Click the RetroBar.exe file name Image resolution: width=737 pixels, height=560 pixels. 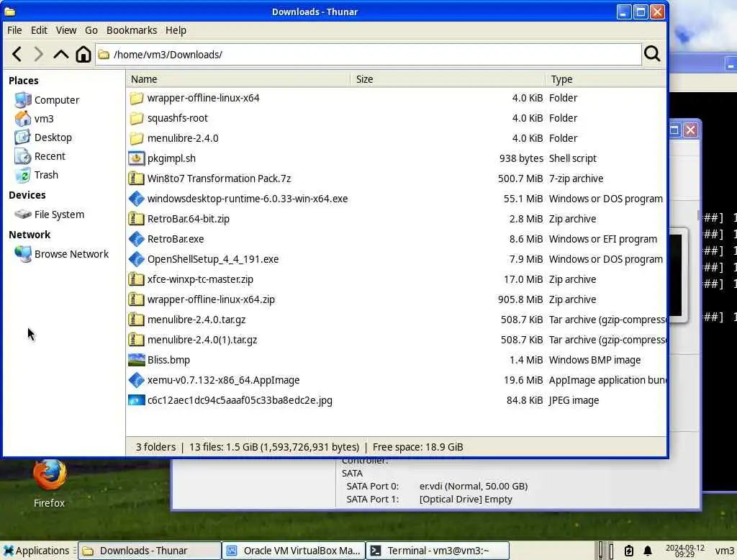176,239
